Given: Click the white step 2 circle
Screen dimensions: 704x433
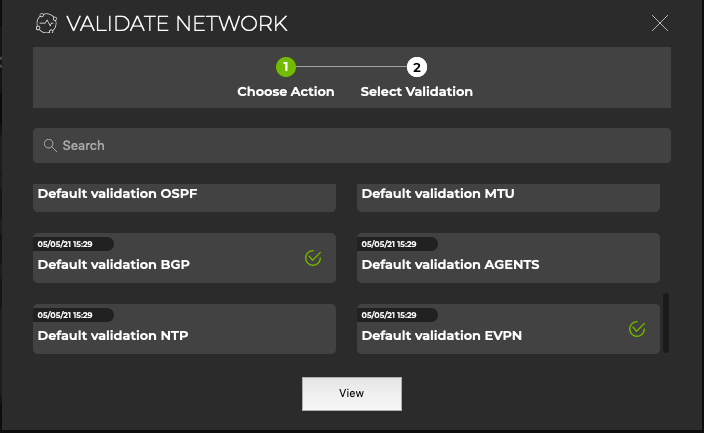Looking at the screenshot, I should (417, 67).
